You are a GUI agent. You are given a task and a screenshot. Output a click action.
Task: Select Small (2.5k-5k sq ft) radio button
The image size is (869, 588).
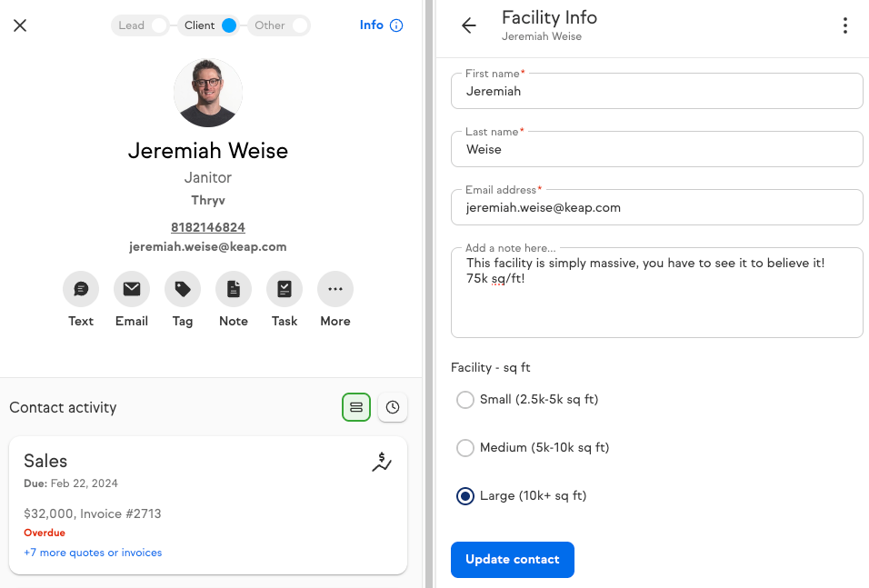click(465, 400)
